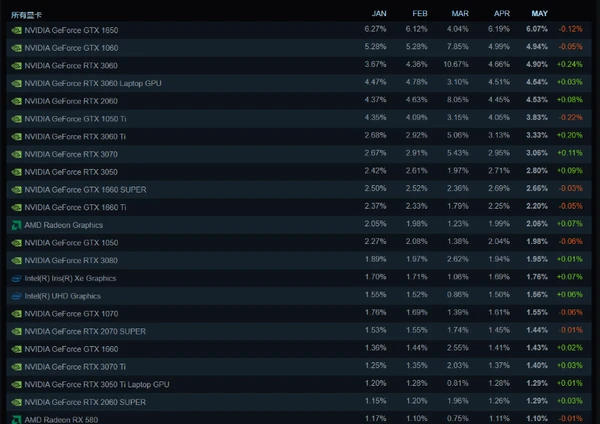
Task: Select the JAN column header
Action: pos(379,13)
